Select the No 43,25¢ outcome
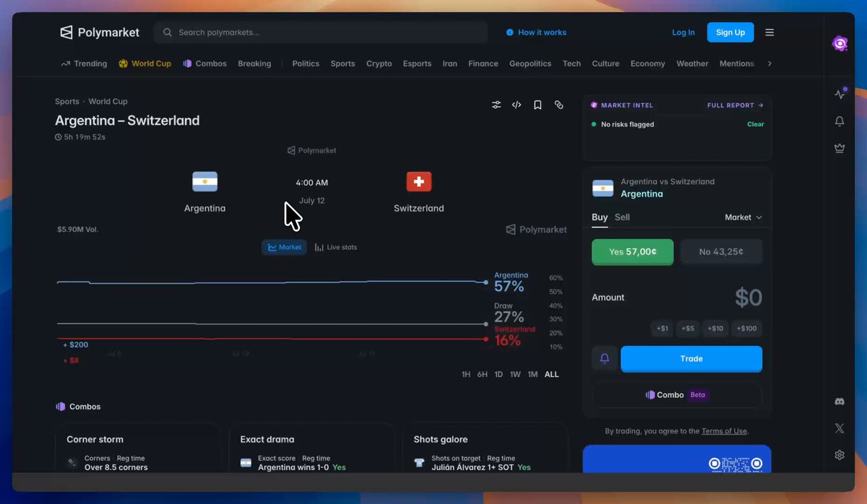 [721, 252]
